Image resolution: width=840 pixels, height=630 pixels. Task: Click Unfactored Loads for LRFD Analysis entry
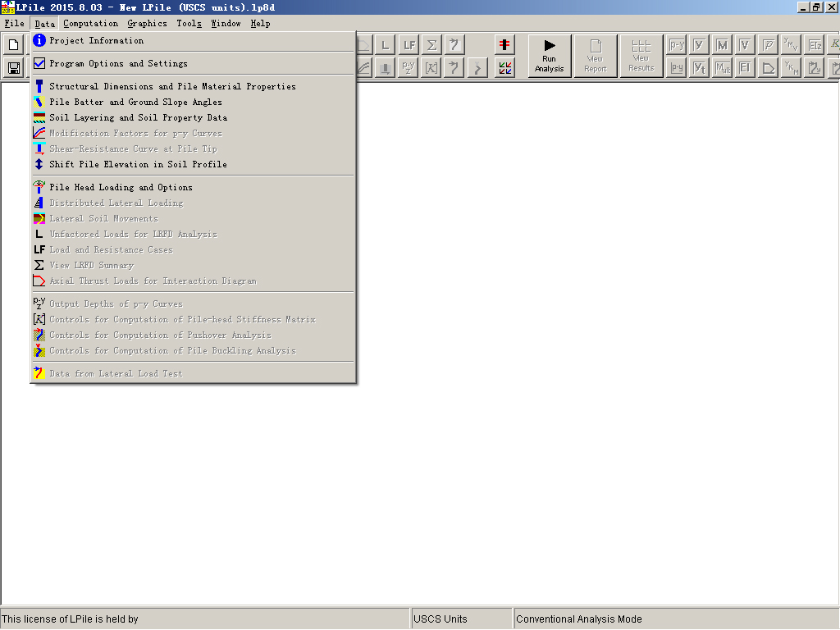pos(193,234)
